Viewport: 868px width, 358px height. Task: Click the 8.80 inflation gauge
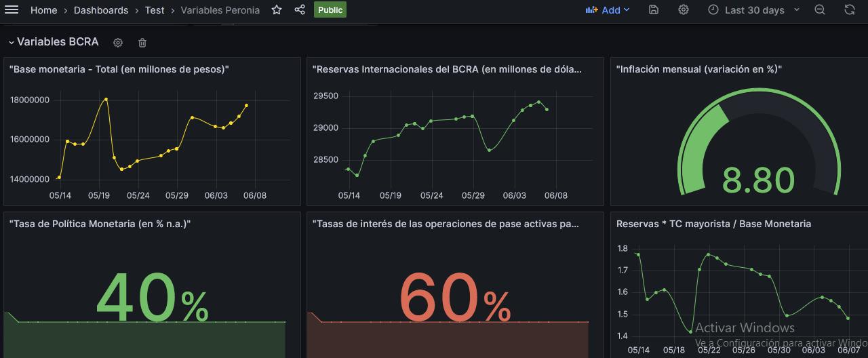click(x=758, y=180)
